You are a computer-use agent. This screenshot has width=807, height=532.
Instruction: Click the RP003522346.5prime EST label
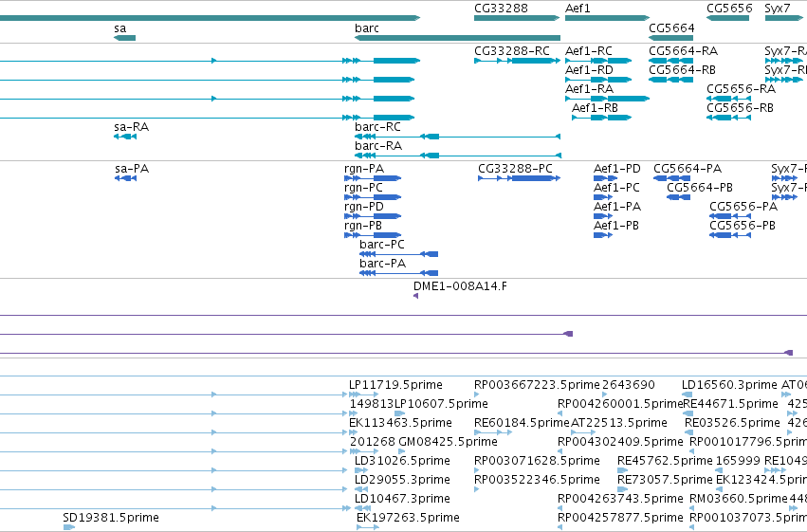(537, 480)
